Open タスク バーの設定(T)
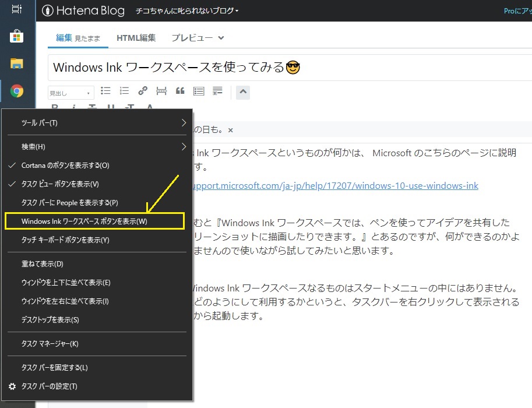 click(97, 386)
